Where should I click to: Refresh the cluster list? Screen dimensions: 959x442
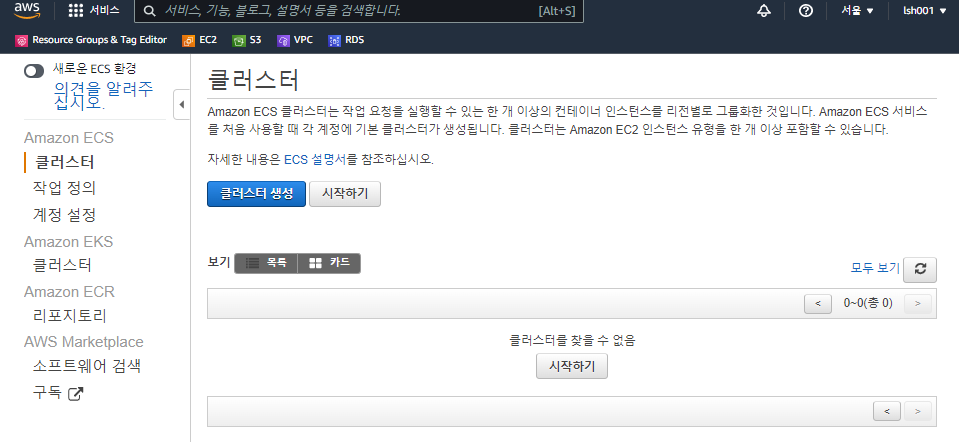(x=920, y=270)
